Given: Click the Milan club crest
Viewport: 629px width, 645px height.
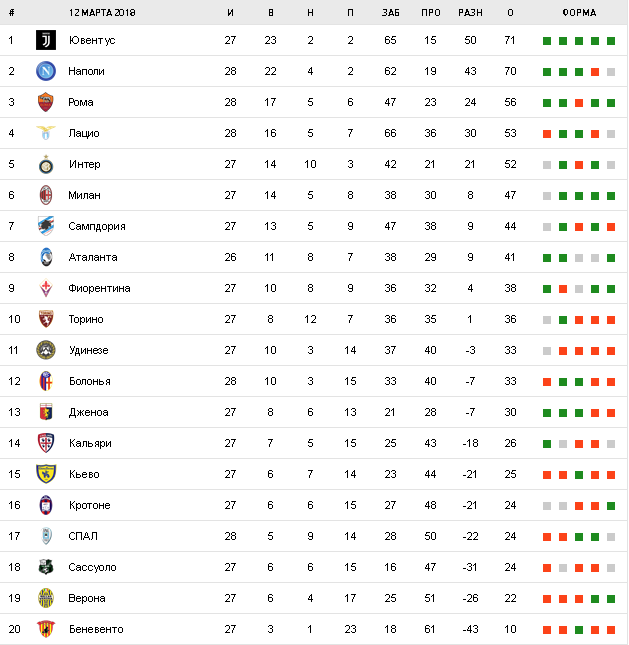Looking at the screenshot, I should click(x=46, y=195).
